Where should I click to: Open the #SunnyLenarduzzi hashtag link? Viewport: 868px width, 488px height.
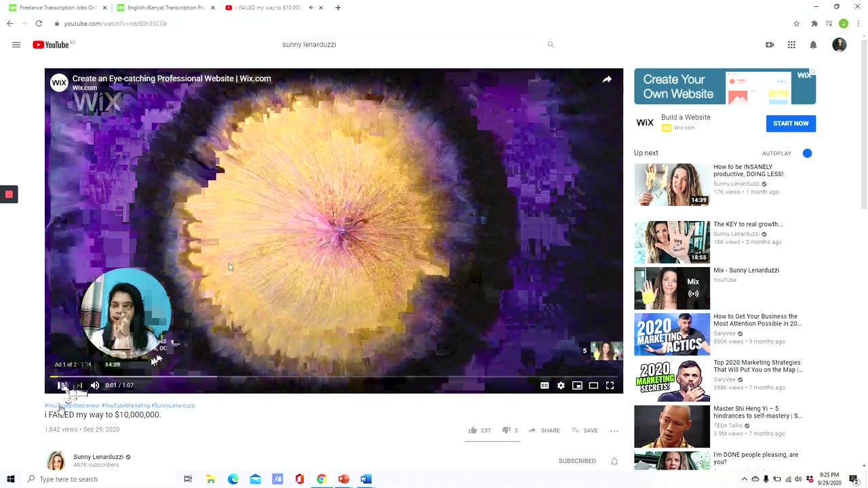click(x=174, y=405)
